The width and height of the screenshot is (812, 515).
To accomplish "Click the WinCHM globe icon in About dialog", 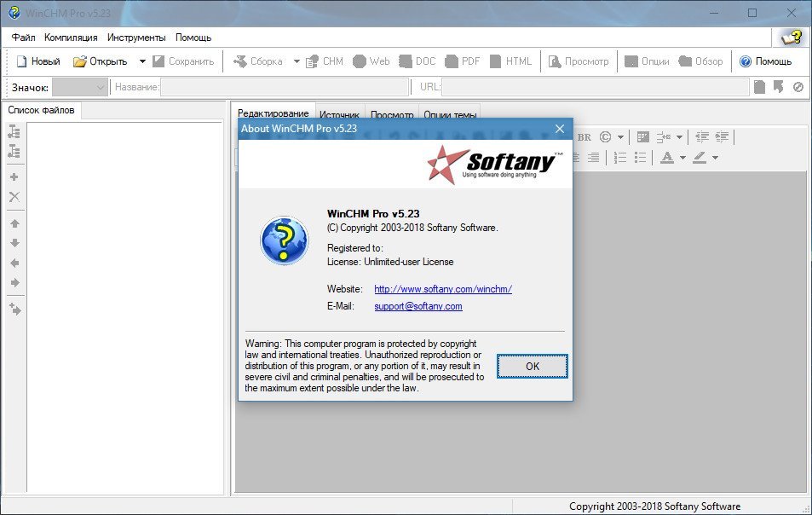I will point(284,240).
